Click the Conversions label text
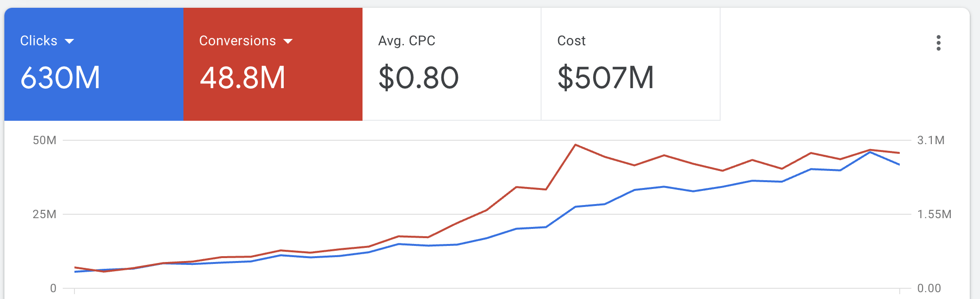Screen dimensions: 980x299 [x=237, y=41]
